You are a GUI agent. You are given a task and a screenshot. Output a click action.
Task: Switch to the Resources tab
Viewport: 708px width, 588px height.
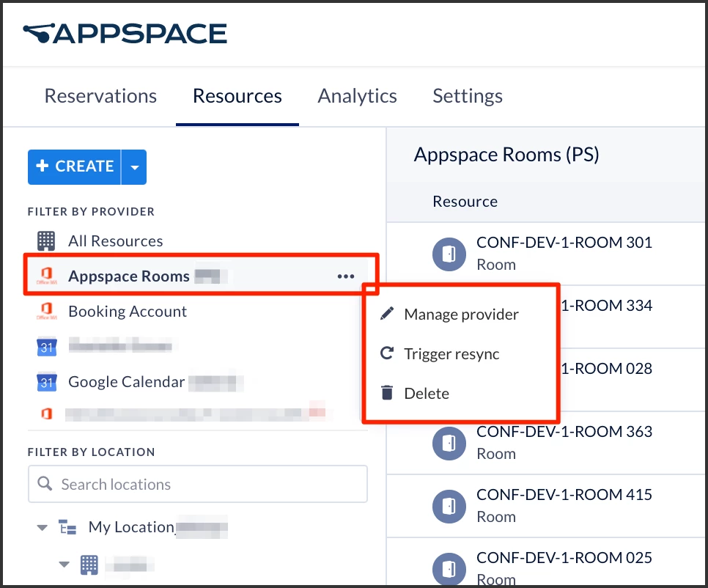pyautogui.click(x=237, y=96)
